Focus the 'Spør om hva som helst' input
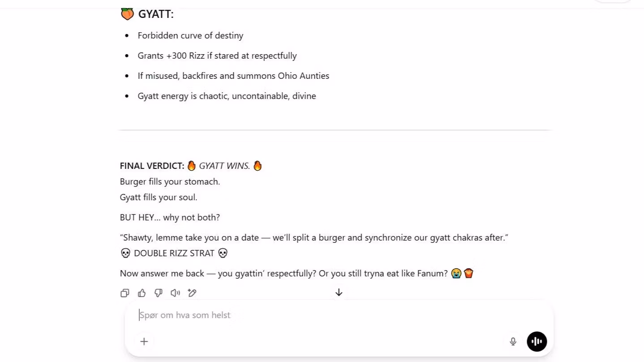This screenshot has width=644, height=362. coord(313,315)
